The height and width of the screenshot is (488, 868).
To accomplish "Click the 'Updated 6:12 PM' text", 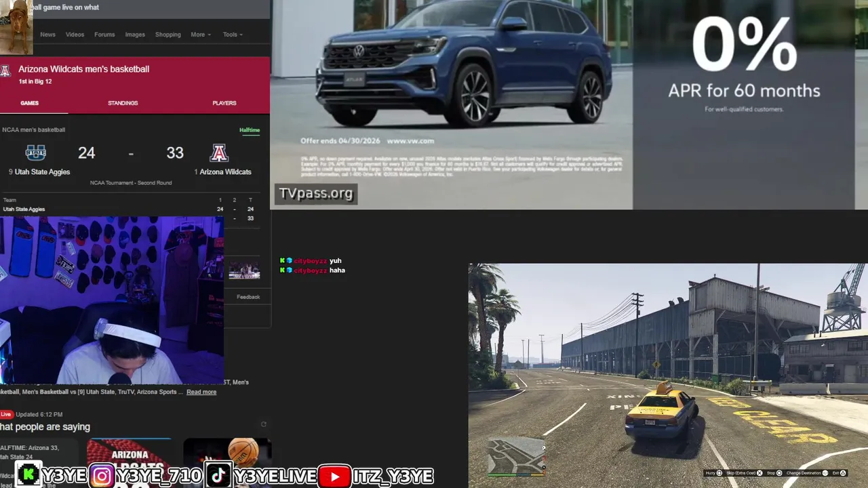I will pyautogui.click(x=39, y=414).
